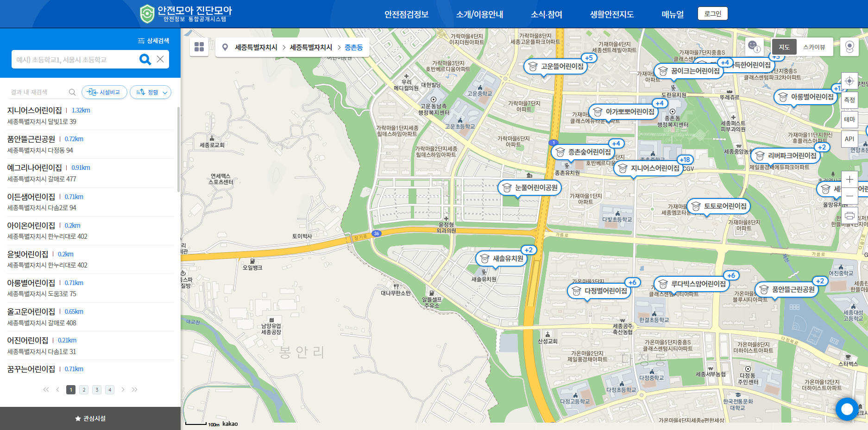868x430 pixels.
Task: Expand +6 badge on 루다빅스맘어린이집
Action: point(731,275)
